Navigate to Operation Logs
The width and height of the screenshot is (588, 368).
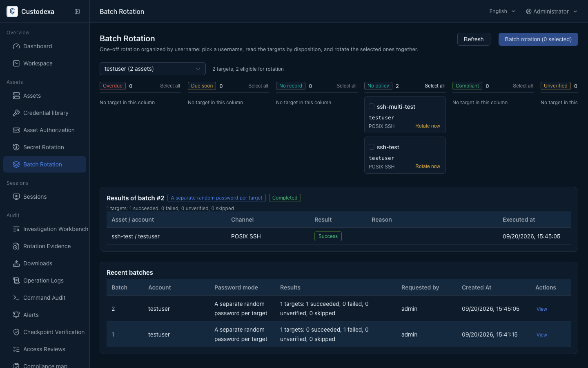45,280
